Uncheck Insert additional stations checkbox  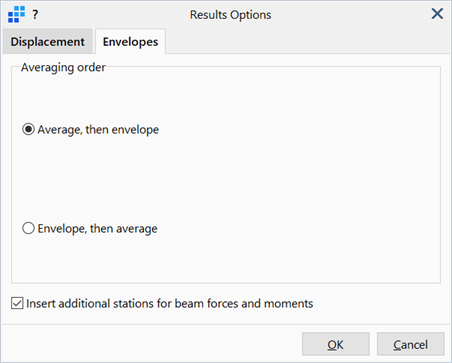17,303
